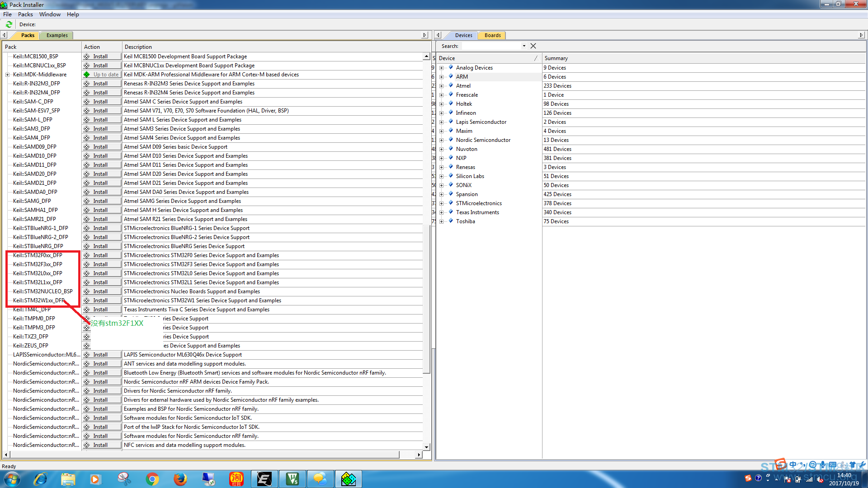868x488 pixels.
Task: Select the Devices tab
Action: [463, 35]
